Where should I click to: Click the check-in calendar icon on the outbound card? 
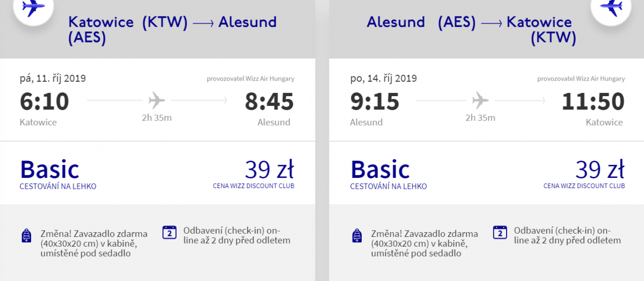click(170, 232)
